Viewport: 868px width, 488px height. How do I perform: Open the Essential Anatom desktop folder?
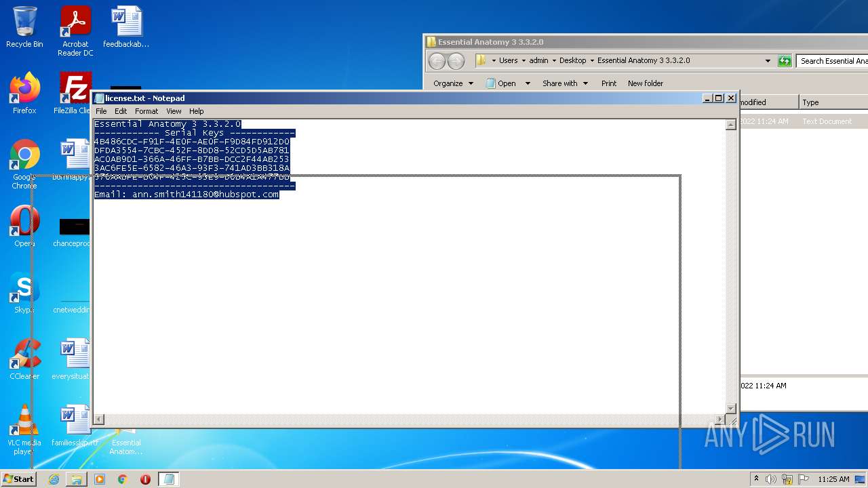pos(126,442)
